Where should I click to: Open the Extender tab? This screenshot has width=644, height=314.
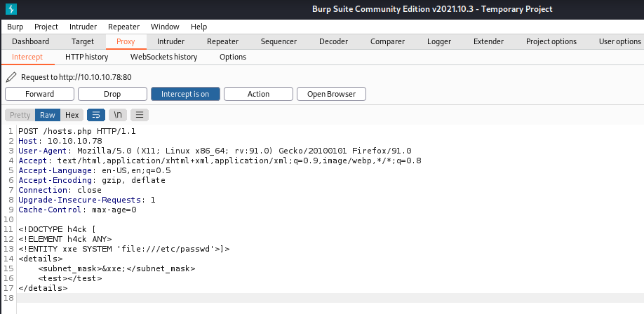(x=488, y=41)
